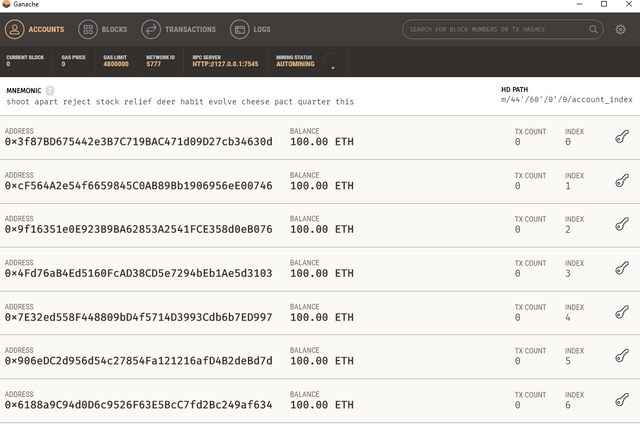The width and height of the screenshot is (640, 424).
Task: Show private key for account index 6
Action: (622, 400)
